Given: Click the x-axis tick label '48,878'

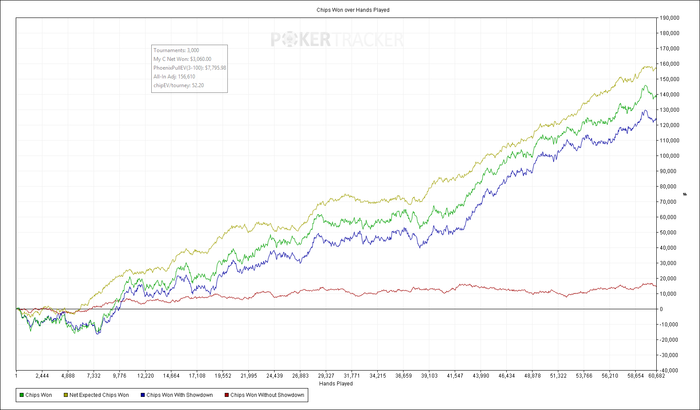Looking at the screenshot, I should (x=533, y=376).
